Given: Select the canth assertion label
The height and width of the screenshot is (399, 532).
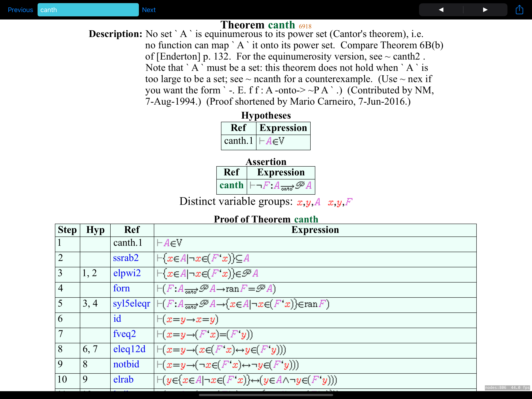Looking at the screenshot, I should 232,185.
